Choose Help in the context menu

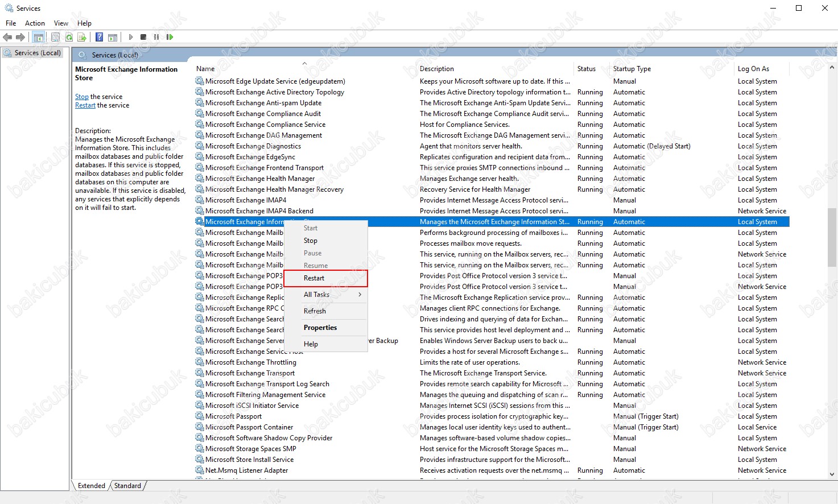[326, 344]
